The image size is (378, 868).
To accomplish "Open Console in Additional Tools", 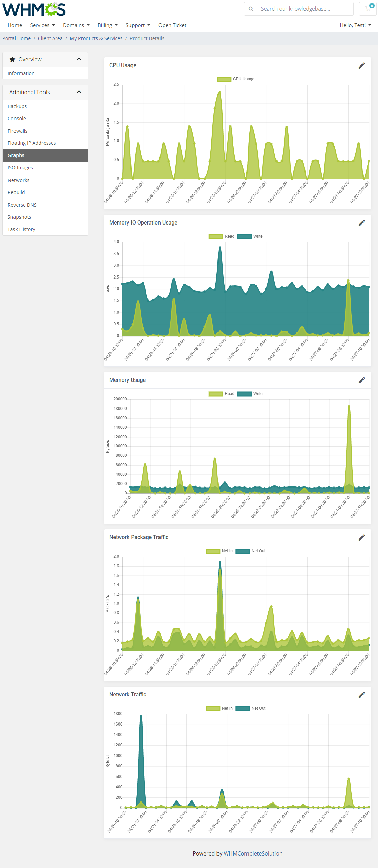I will pos(45,119).
